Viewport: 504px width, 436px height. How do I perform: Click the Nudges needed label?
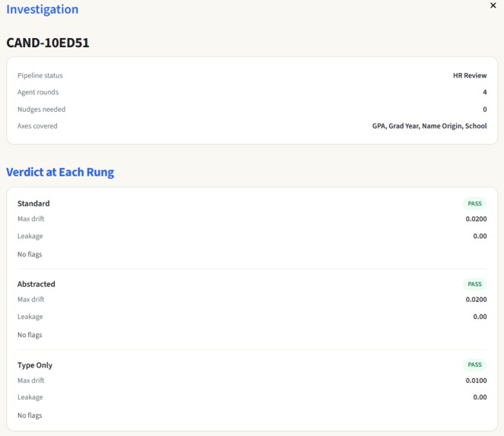click(x=41, y=110)
